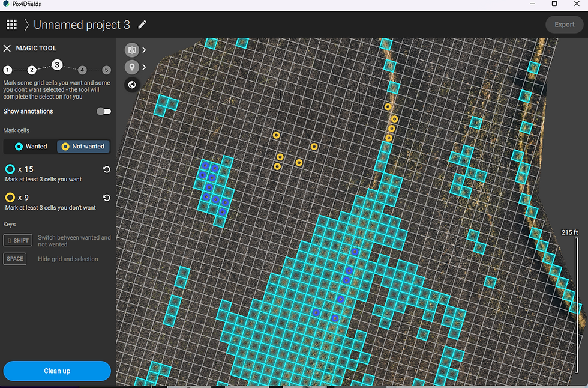The image size is (588, 388).
Task: Click 'Hide grid and selection' text
Action: (x=68, y=259)
